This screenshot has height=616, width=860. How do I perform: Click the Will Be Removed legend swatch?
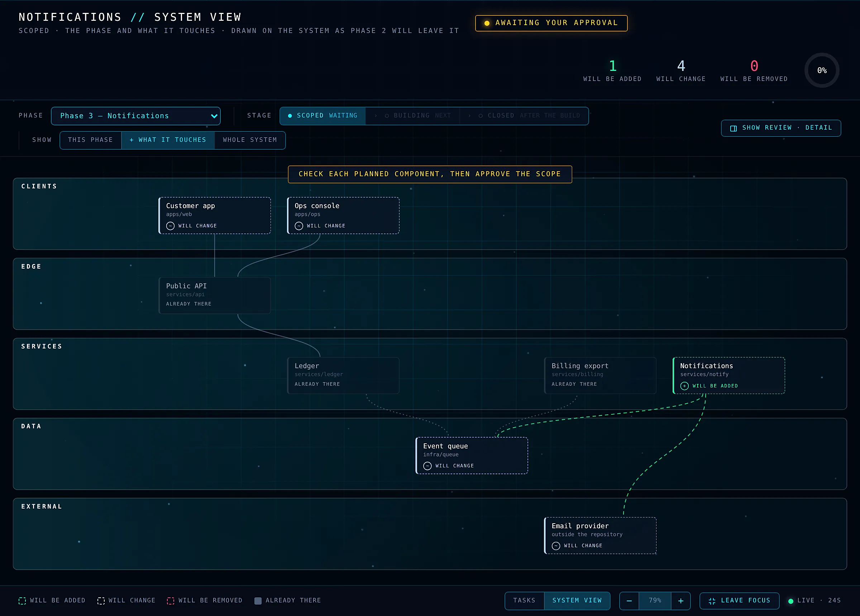pyautogui.click(x=171, y=601)
